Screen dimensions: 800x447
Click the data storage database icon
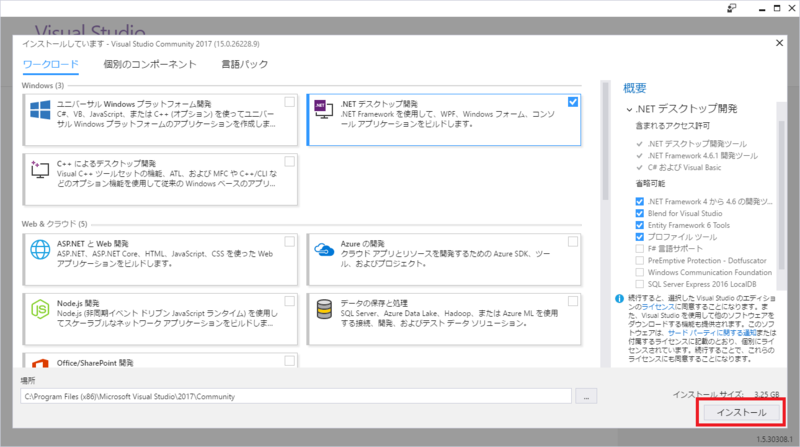click(324, 309)
